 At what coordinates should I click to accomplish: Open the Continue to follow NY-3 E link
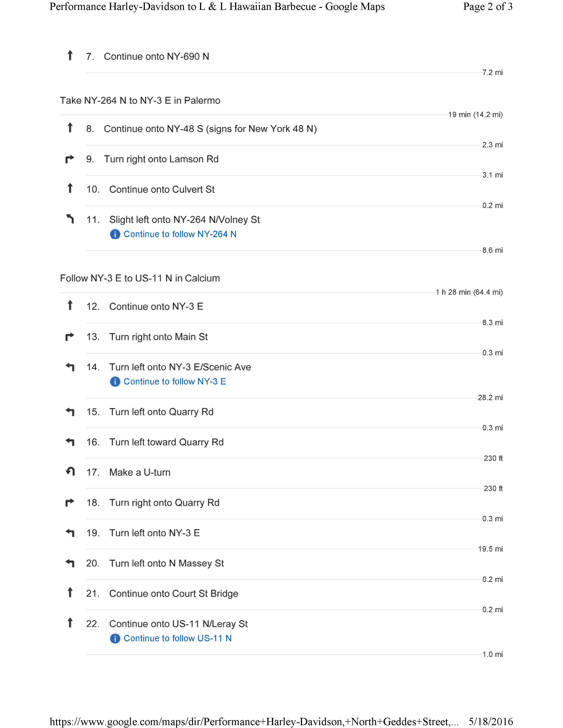175,382
